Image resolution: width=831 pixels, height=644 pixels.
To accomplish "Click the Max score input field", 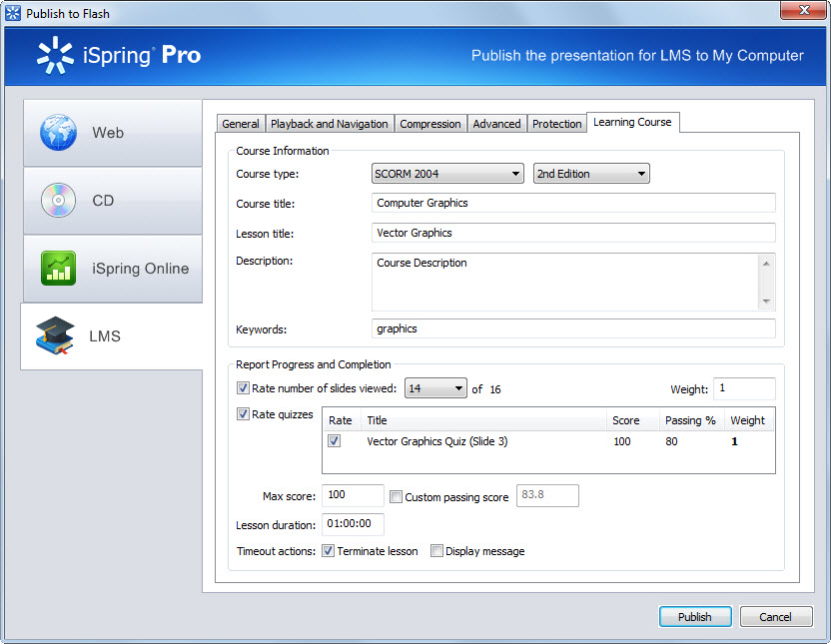I will coord(353,495).
